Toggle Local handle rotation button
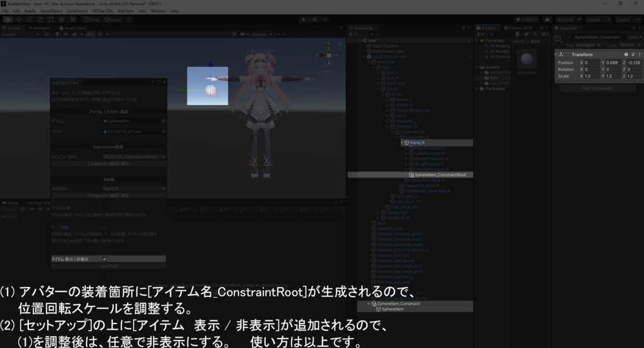This screenshot has height=348, width=644. [112, 20]
